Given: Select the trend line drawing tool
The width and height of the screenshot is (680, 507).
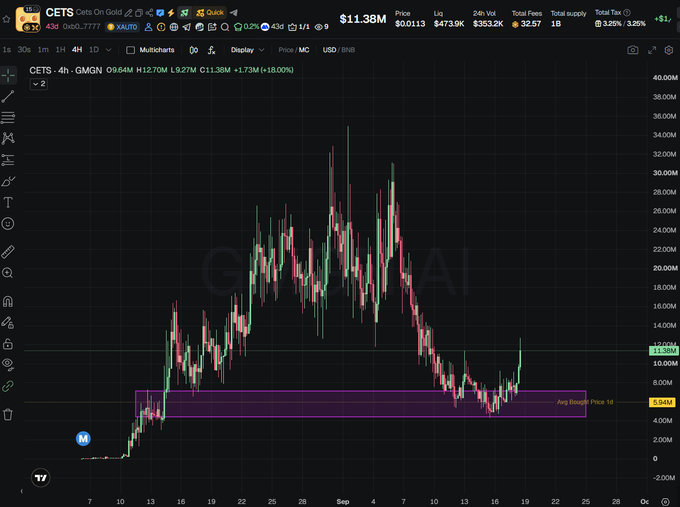Looking at the screenshot, I should (x=8, y=96).
